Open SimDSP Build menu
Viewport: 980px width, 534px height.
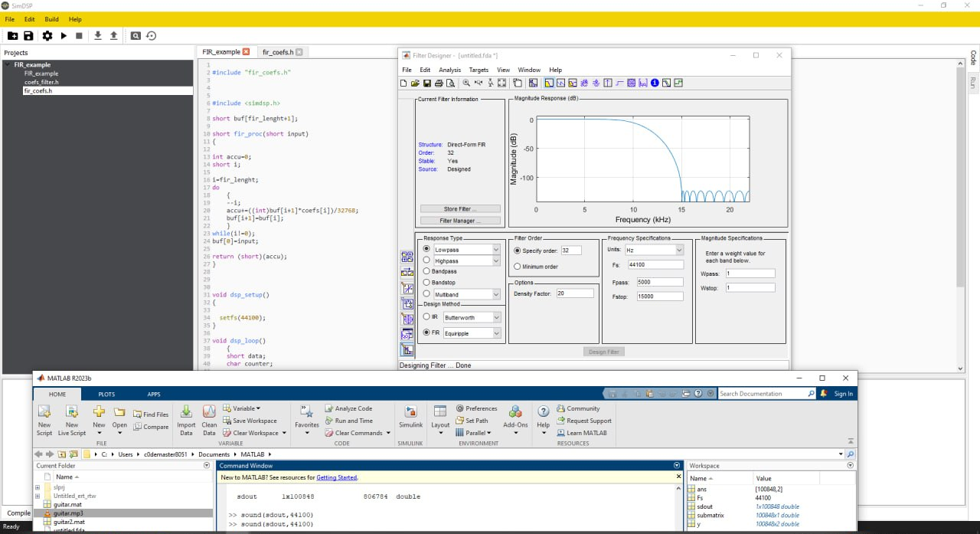[51, 19]
